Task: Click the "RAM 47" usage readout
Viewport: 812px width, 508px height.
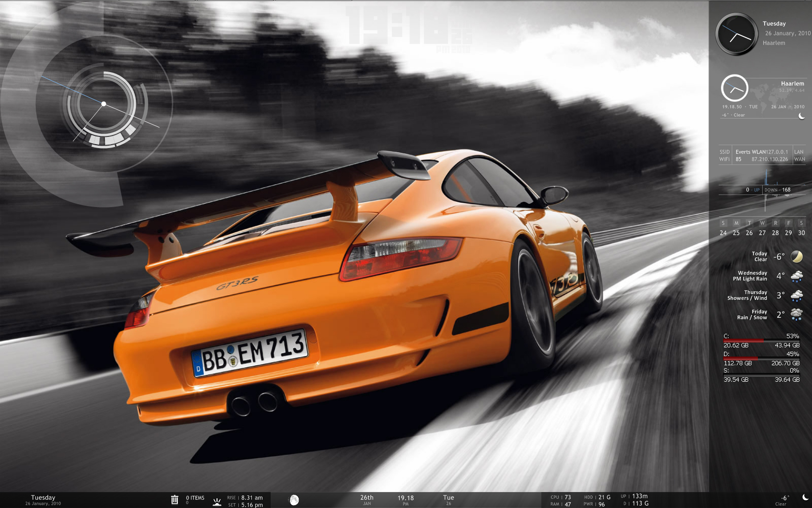Action: click(561, 504)
